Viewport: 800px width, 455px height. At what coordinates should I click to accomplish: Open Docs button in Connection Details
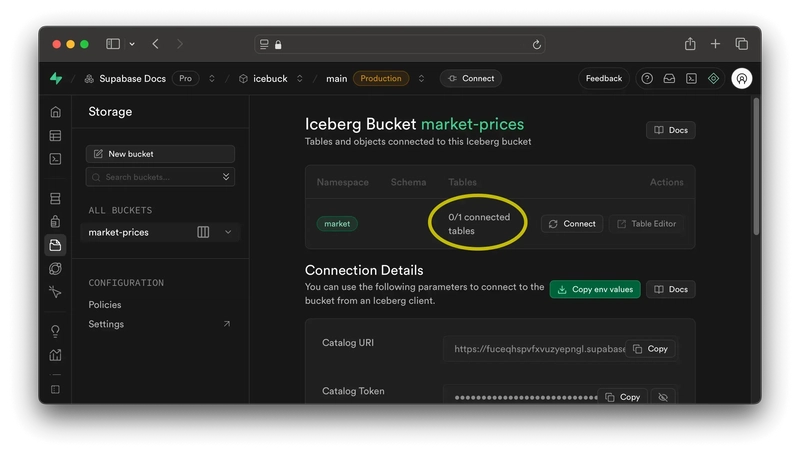click(670, 289)
